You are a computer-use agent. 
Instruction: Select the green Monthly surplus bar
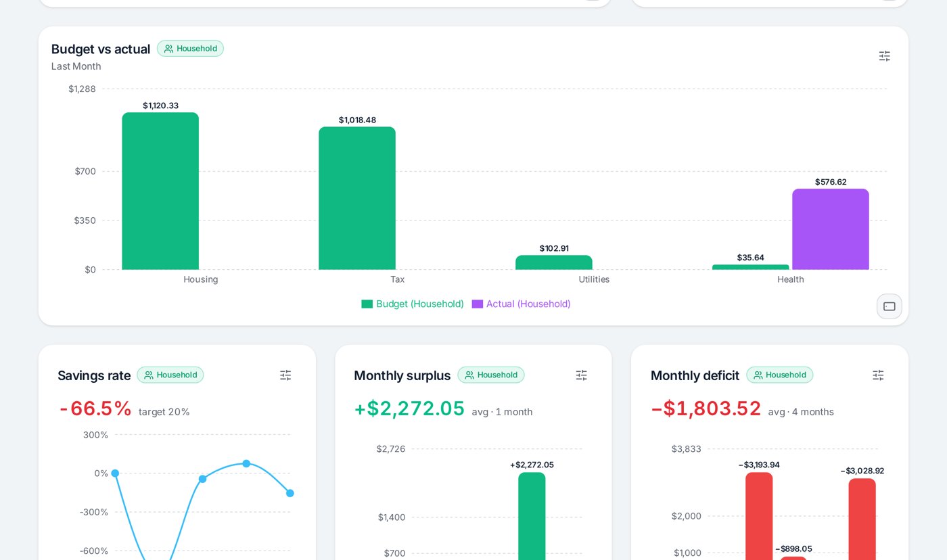point(532,516)
